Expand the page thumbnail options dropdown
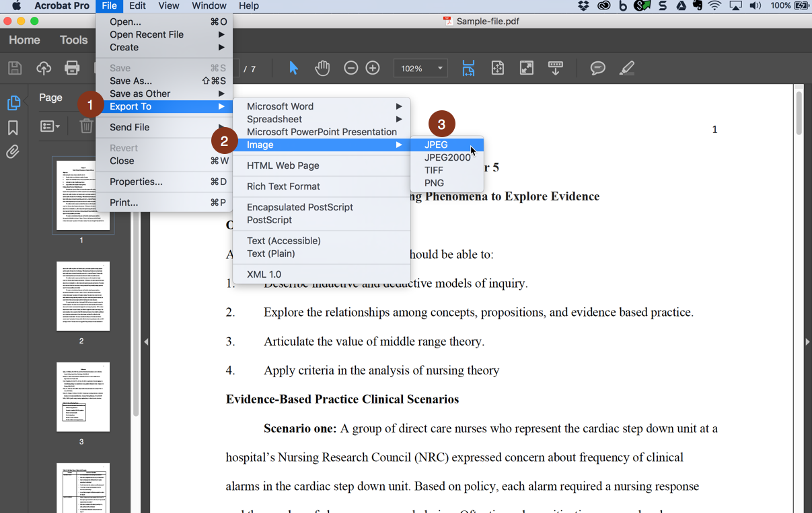Viewport: 812px width, 513px height. click(50, 126)
